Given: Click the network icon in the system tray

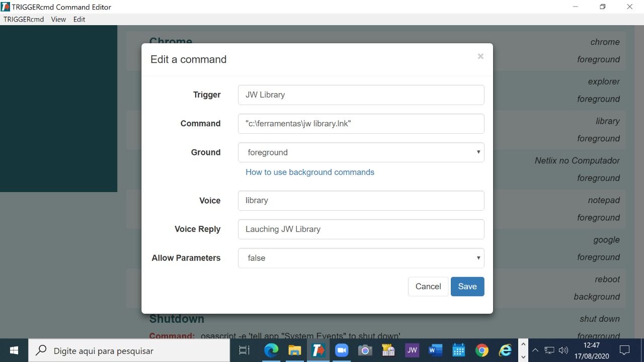Looking at the screenshot, I should coord(549,350).
